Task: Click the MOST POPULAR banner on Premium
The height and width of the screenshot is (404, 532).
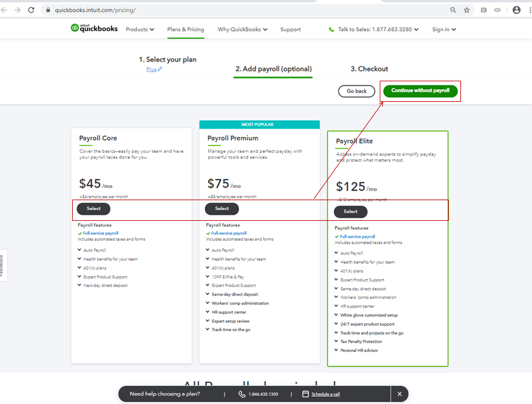Action: [260, 124]
